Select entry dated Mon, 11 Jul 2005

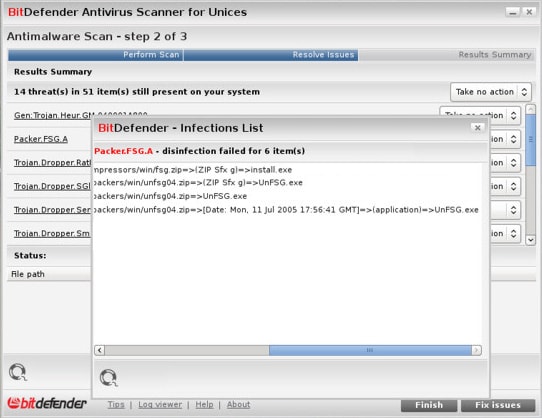click(287, 210)
